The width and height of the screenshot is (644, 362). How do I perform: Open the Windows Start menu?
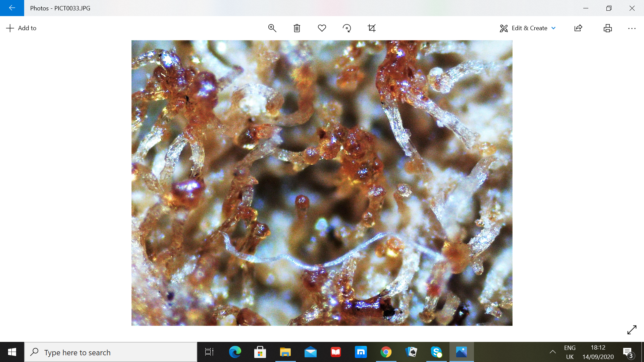coord(12,352)
